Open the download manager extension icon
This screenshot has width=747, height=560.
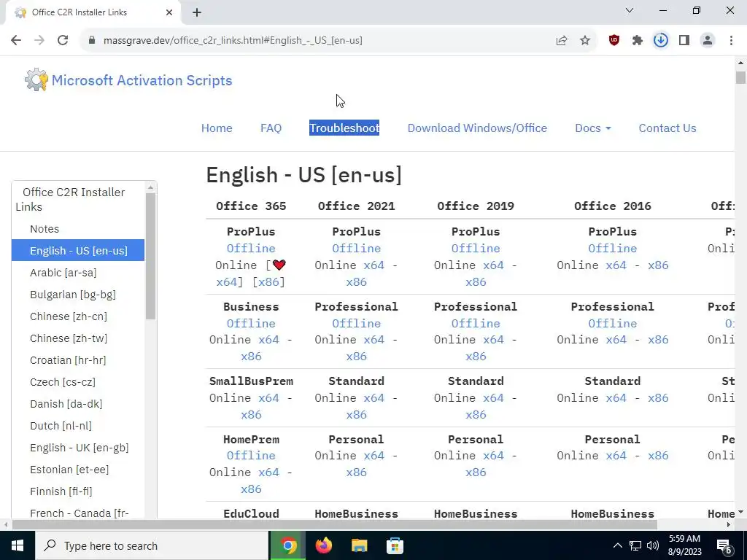point(661,41)
